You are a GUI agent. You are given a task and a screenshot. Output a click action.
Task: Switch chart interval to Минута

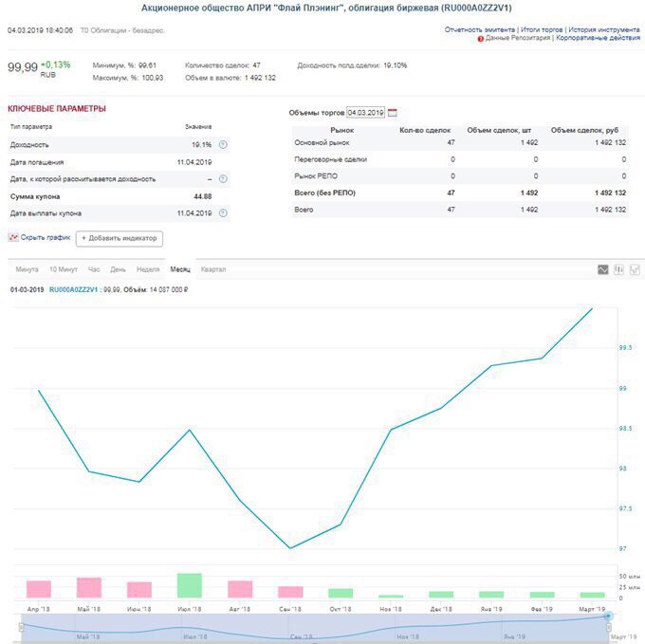(27, 269)
